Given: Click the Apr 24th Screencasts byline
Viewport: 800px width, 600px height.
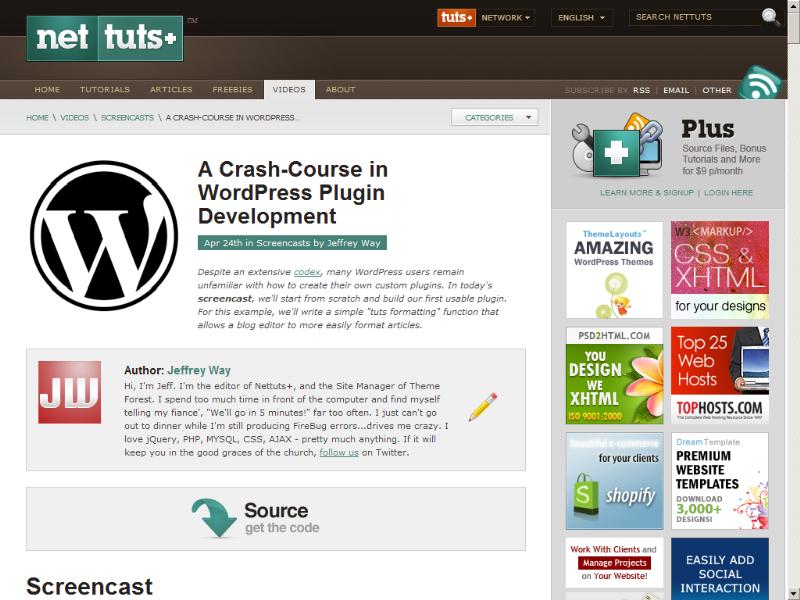Looking at the screenshot, I should point(292,243).
